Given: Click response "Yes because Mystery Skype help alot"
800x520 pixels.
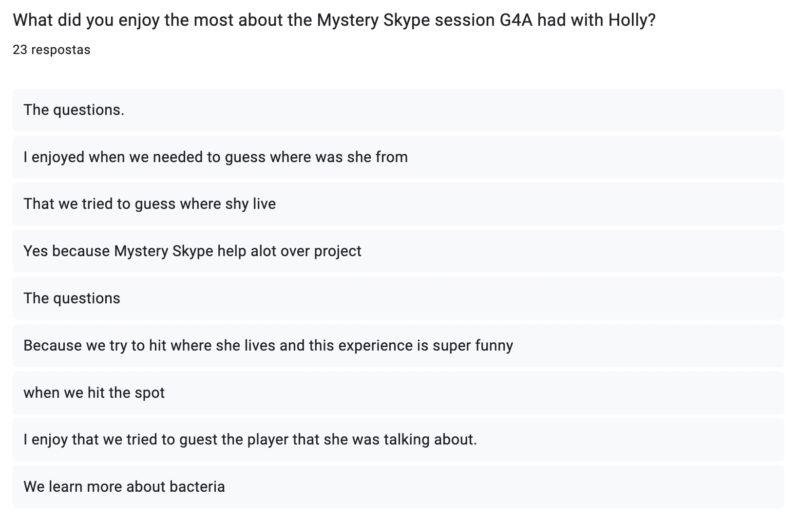Looking at the screenshot, I should pyautogui.click(x=192, y=251).
